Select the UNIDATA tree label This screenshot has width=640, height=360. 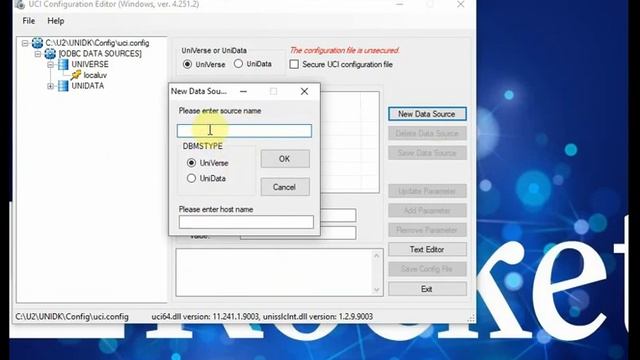coord(87,86)
